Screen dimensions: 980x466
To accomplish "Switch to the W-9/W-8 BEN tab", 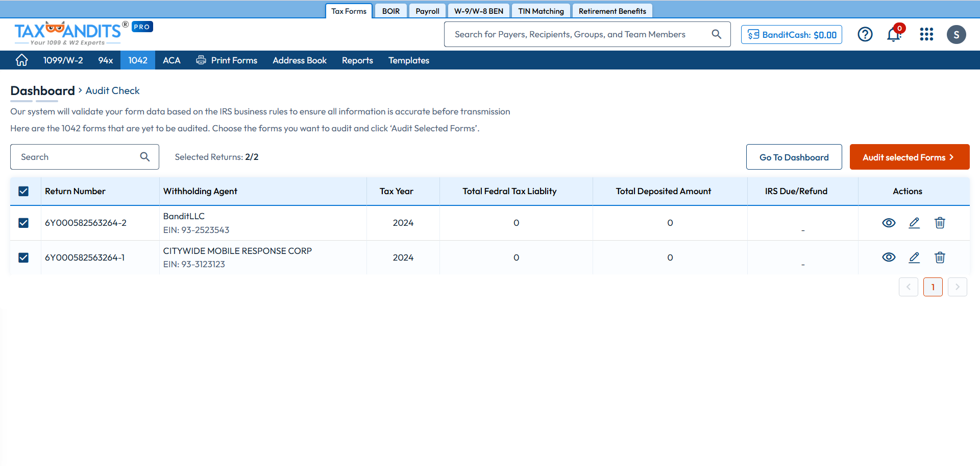I will pos(479,11).
